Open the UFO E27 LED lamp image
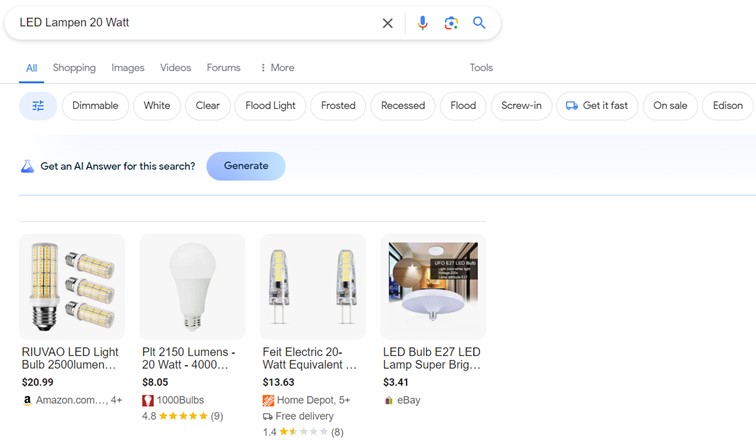Image resolution: width=756 pixels, height=446 pixels. 433,287
